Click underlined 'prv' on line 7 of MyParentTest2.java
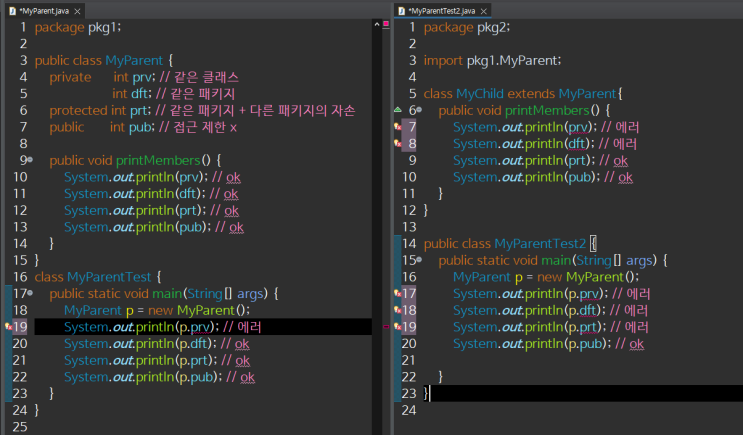 (578, 127)
